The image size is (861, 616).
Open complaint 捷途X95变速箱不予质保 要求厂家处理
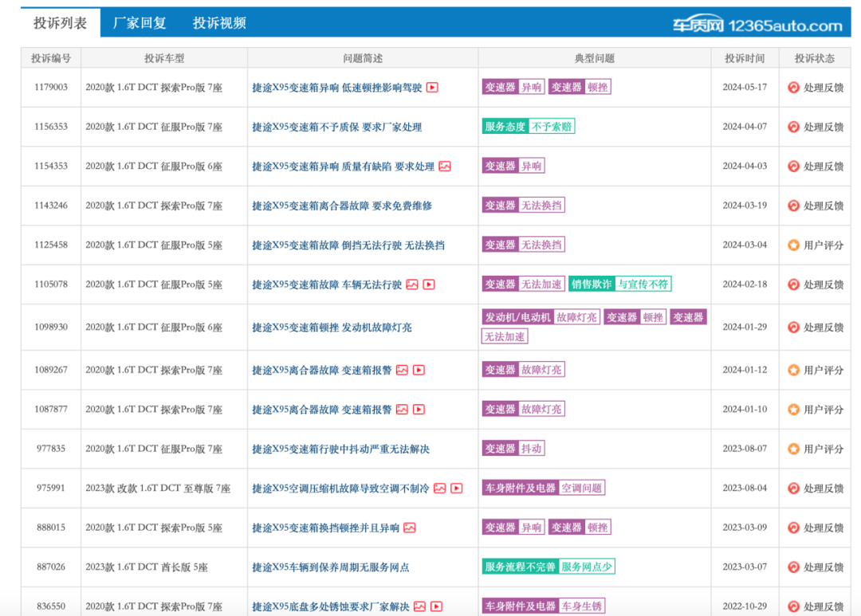pos(336,127)
